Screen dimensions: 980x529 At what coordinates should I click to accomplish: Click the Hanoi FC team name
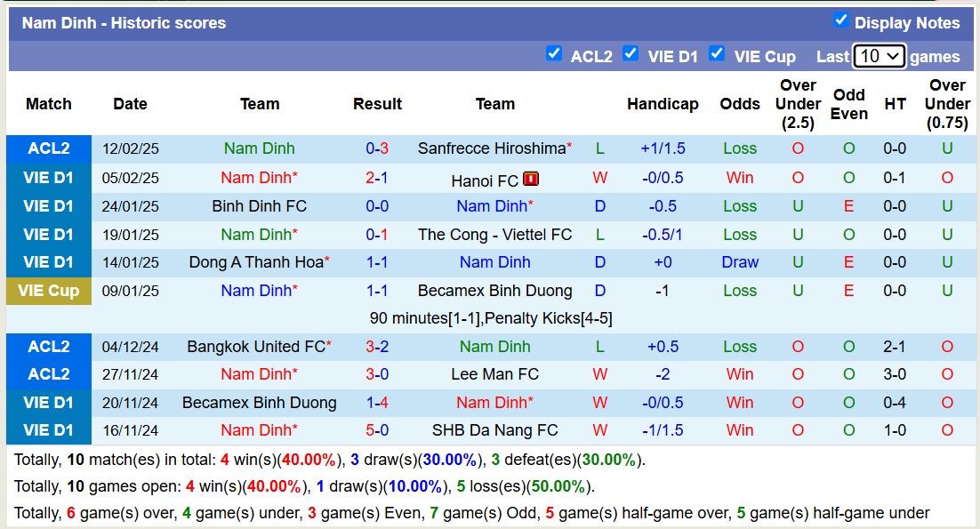click(485, 180)
